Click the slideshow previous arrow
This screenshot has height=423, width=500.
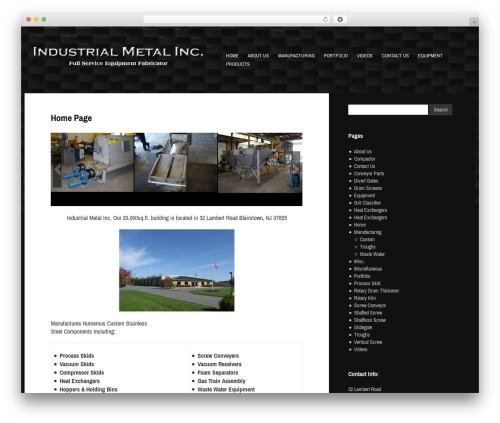click(x=57, y=170)
